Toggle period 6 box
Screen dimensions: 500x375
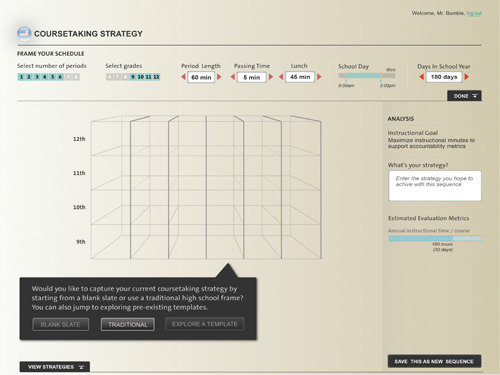coord(60,77)
